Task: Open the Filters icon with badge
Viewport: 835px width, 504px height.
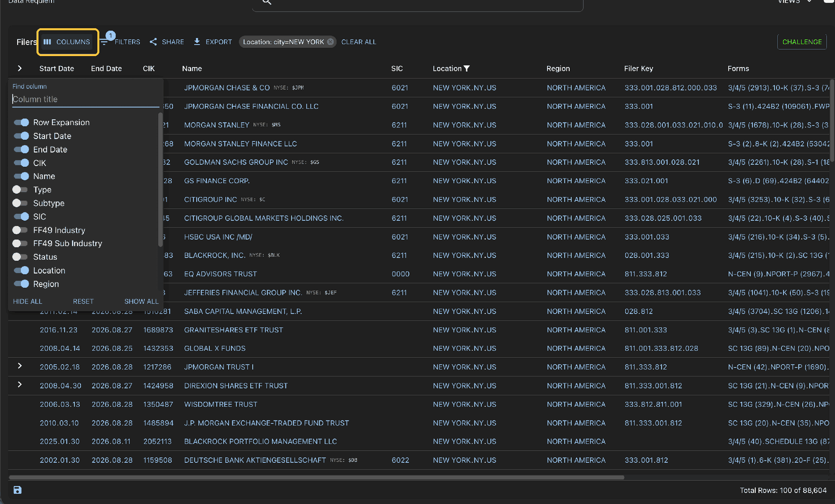Action: 105,41
